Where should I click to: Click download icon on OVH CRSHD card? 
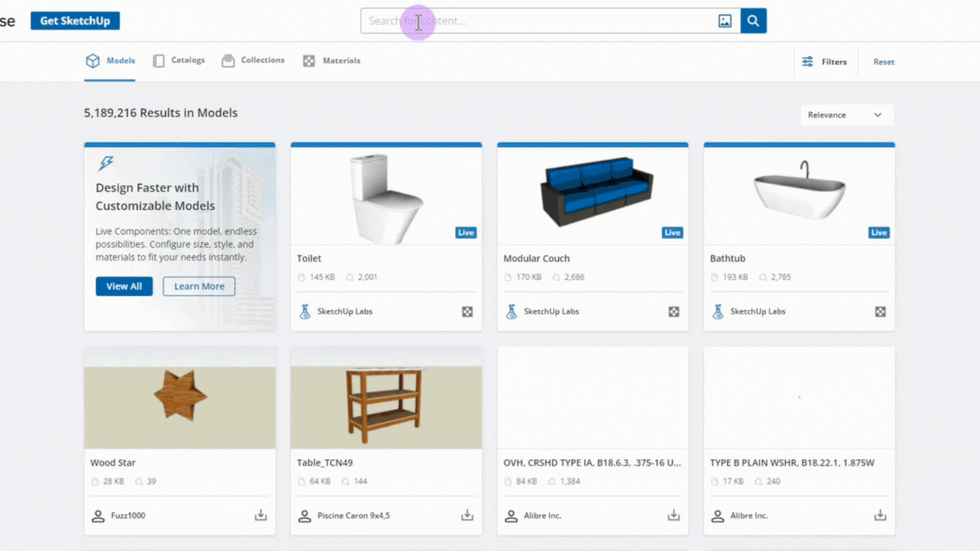tap(674, 515)
